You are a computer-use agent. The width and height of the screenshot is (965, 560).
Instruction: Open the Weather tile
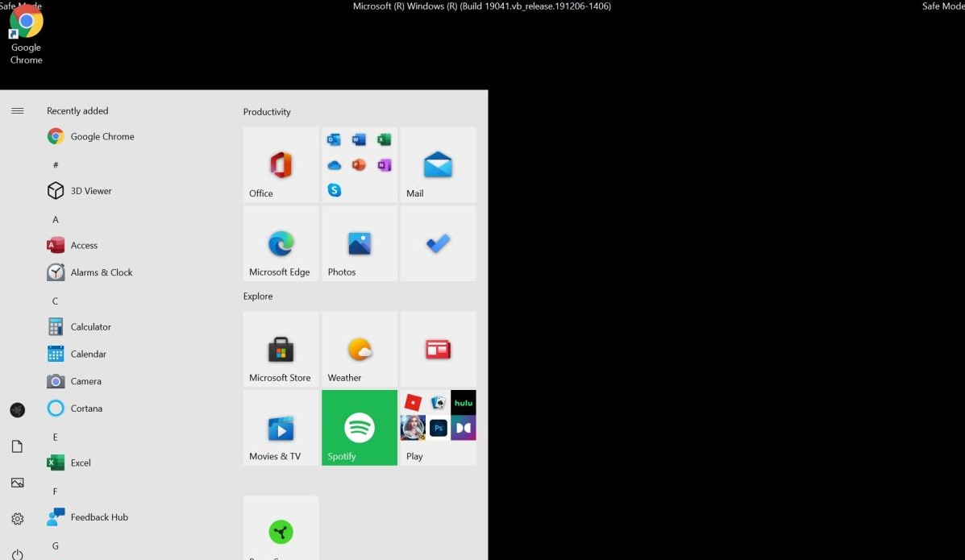pyautogui.click(x=360, y=350)
